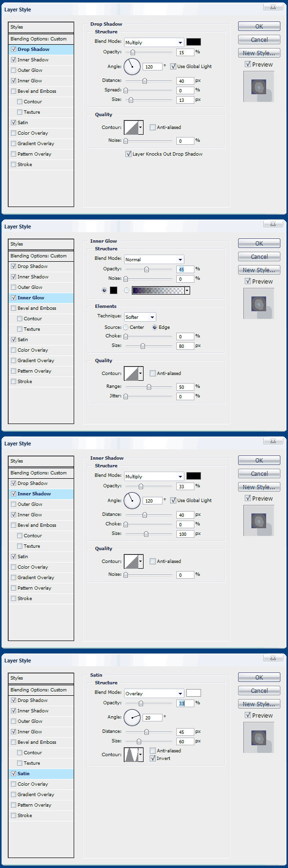Image resolution: width=288 pixels, height=868 pixels.
Task: Toggle the Invert checkbox under Satin
Action: 153,759
